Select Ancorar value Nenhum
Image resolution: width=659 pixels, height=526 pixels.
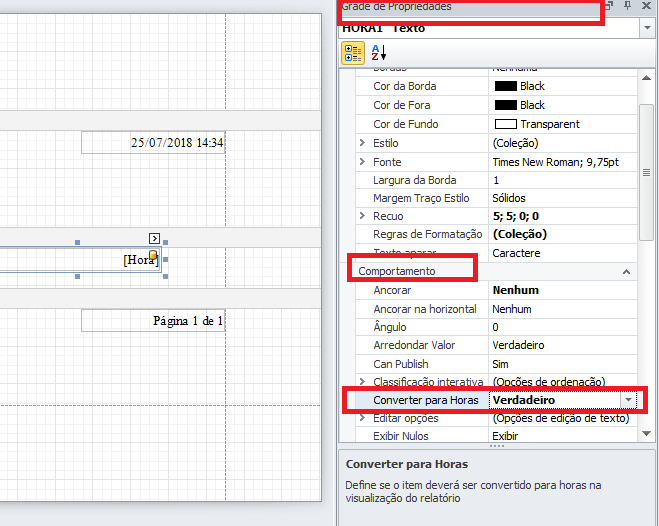pyautogui.click(x=563, y=290)
